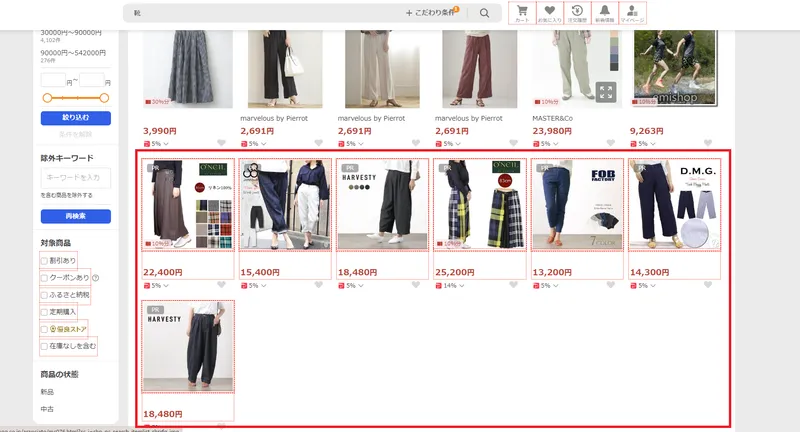800x432 pixels.
Task: Expand こだわり条件 in search bar
Action: click(x=431, y=13)
